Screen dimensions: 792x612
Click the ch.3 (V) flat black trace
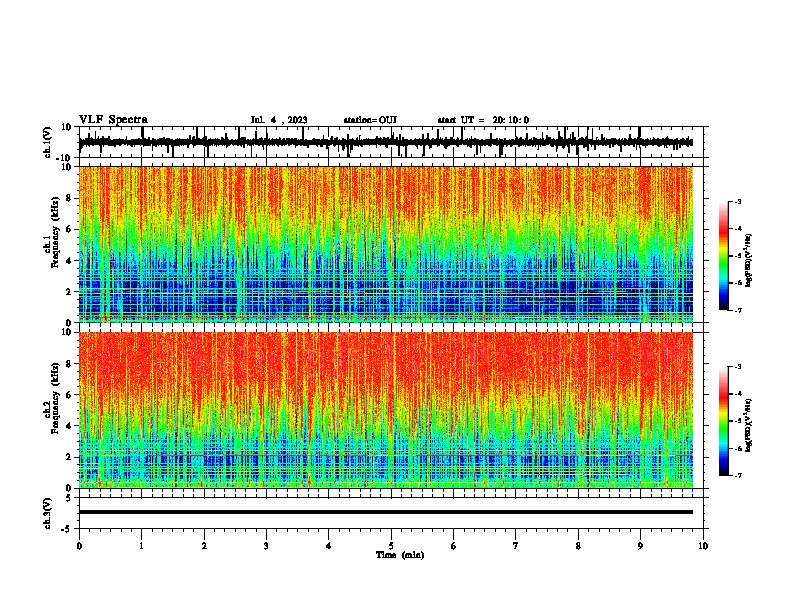(x=386, y=512)
